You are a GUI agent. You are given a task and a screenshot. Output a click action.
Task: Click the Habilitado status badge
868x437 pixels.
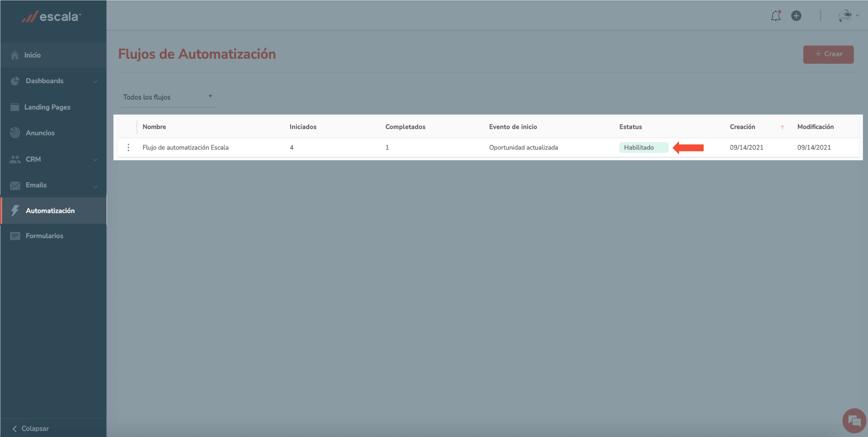pyautogui.click(x=644, y=147)
